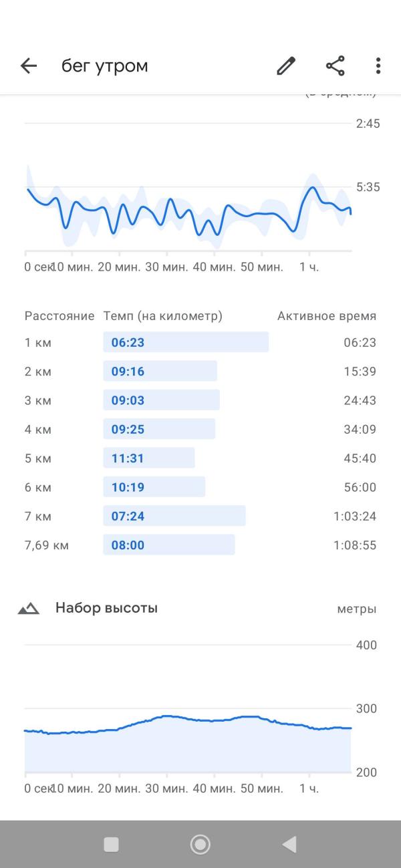The width and height of the screenshot is (401, 868).
Task: Tap Android circle home button
Action: [200, 845]
